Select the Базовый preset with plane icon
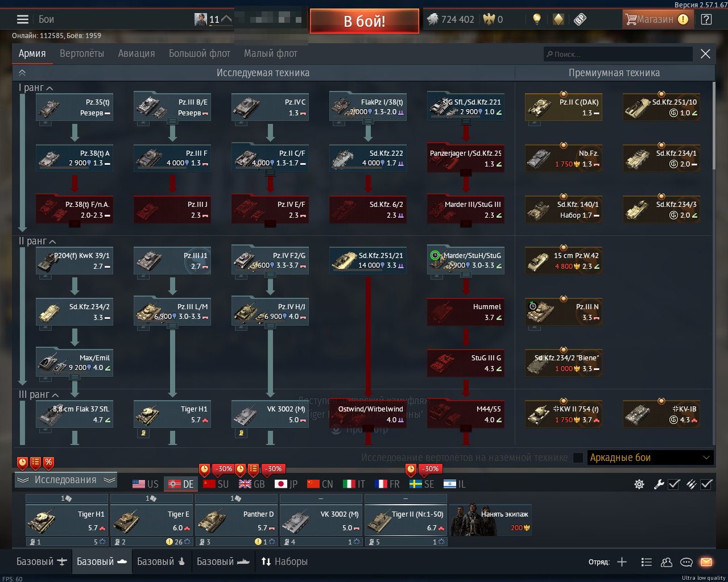Viewport: 728px width, 582px height. coord(42,562)
